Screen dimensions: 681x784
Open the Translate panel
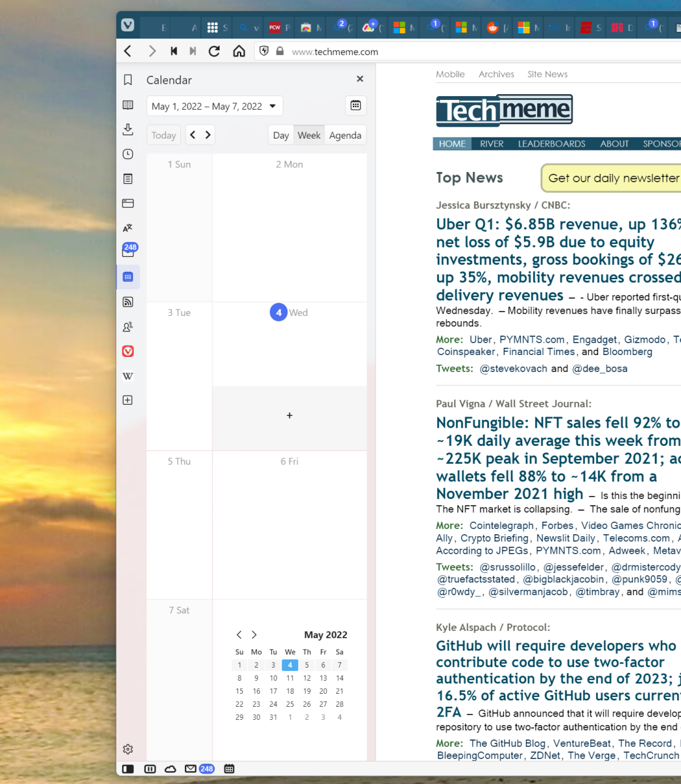pos(128,228)
